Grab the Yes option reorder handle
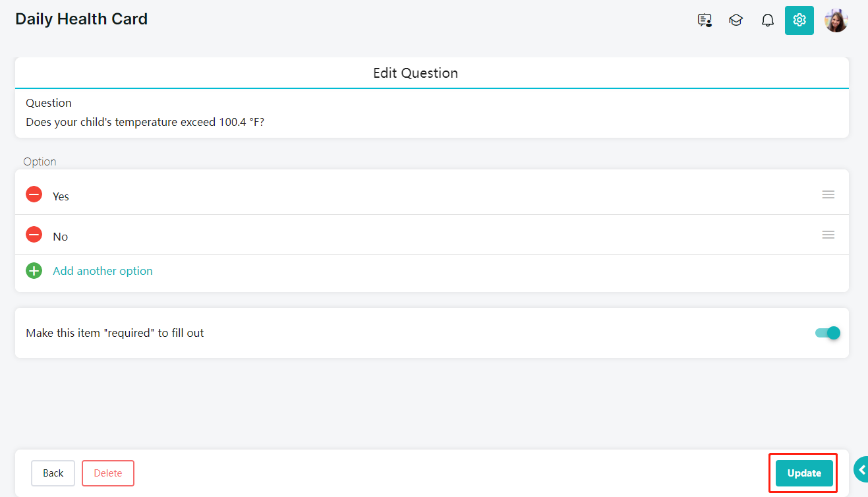Screen dimensions: 868x497 [x=828, y=194]
